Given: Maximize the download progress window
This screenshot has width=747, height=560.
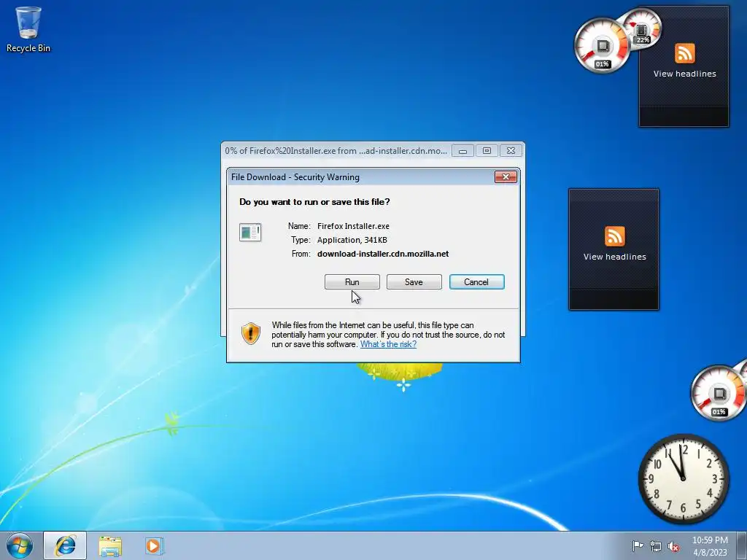Looking at the screenshot, I should [487, 151].
